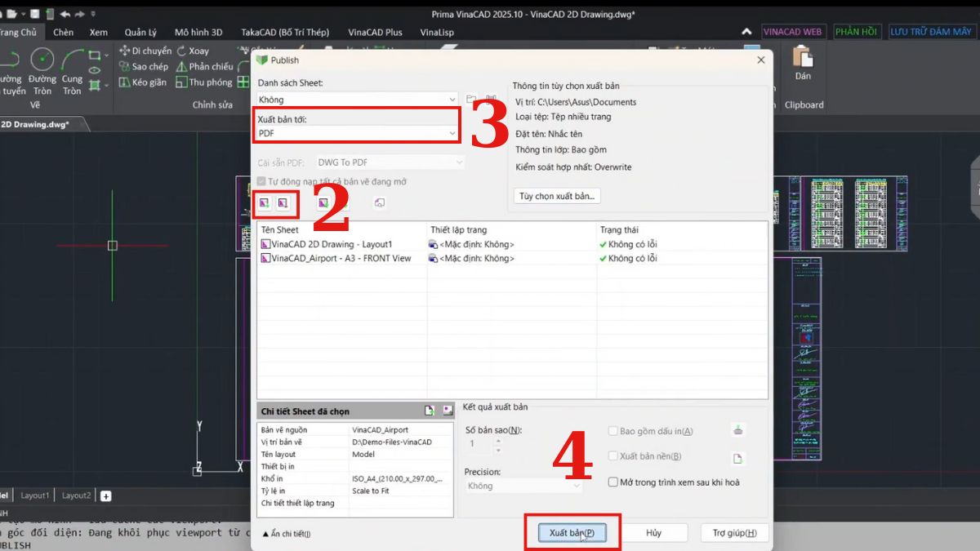Click the Remove Sheets icon in Publish dialog
Image resolution: width=980 pixels, height=551 pixels.
[283, 202]
